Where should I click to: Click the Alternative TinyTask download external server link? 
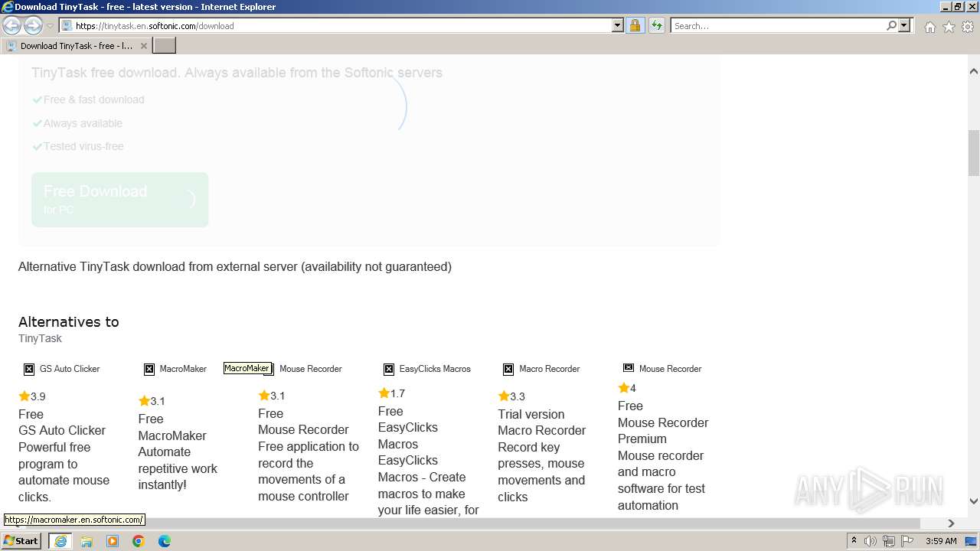tap(235, 267)
